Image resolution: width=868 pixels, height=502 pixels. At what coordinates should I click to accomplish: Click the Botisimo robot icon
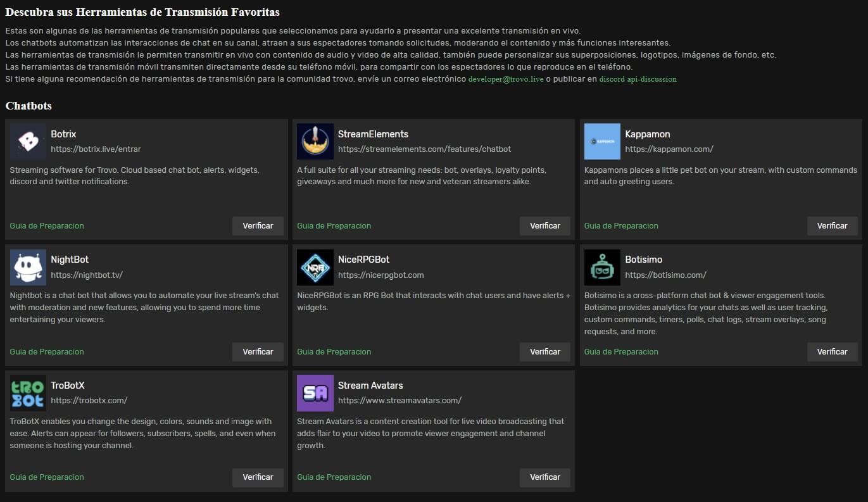[x=602, y=267]
